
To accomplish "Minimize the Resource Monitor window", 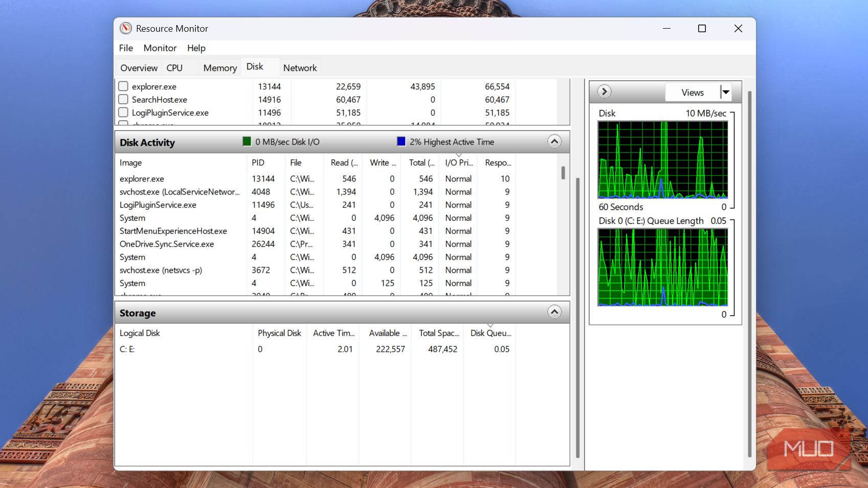I will (666, 28).
